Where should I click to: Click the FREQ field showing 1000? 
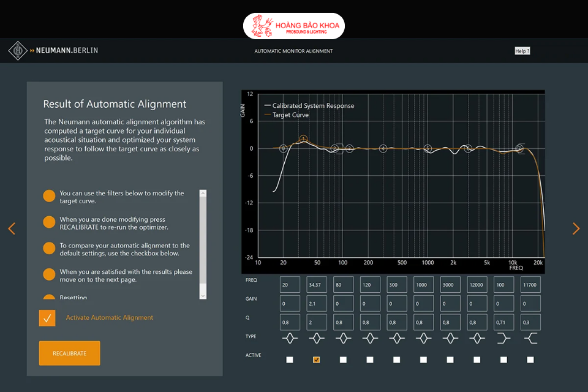[423, 285]
